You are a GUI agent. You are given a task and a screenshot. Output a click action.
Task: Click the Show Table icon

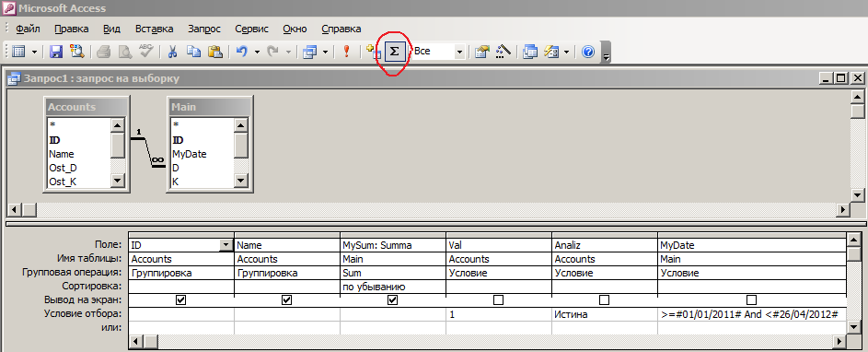[374, 52]
